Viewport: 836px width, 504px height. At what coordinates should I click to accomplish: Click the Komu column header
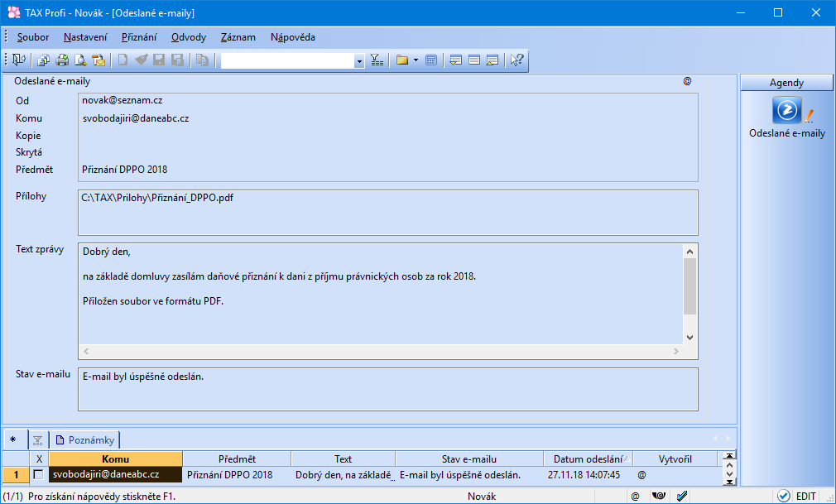coord(116,458)
